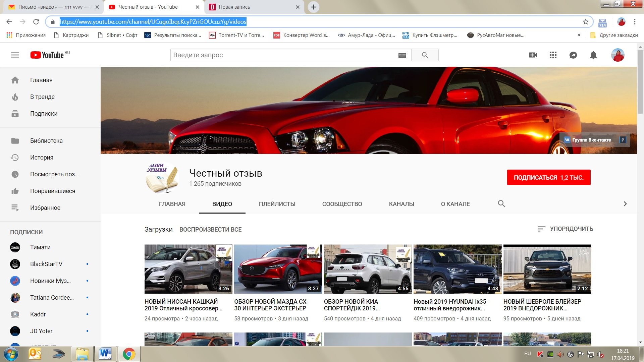
Task: Open the on-screen keyboard in the search box
Action: tap(402, 55)
